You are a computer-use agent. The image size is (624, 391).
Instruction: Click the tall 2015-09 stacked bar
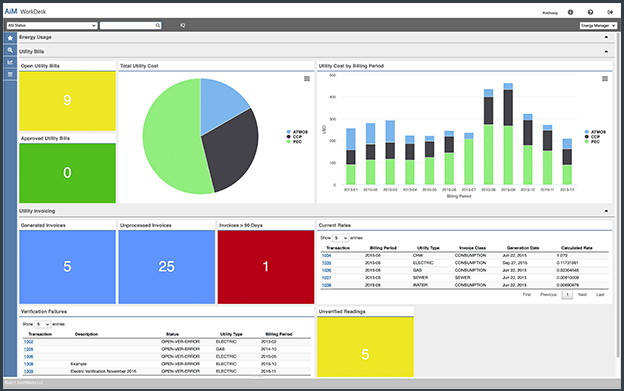click(x=508, y=134)
